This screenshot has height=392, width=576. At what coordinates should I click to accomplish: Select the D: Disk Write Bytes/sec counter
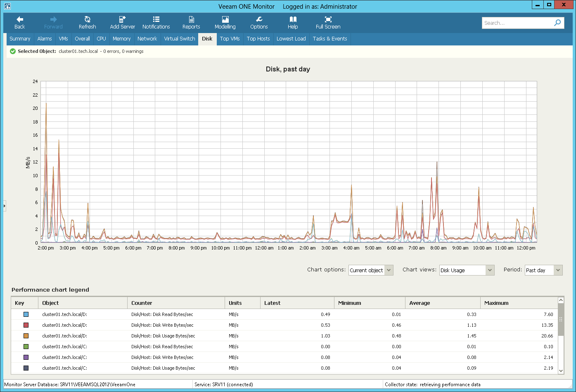[162, 325]
